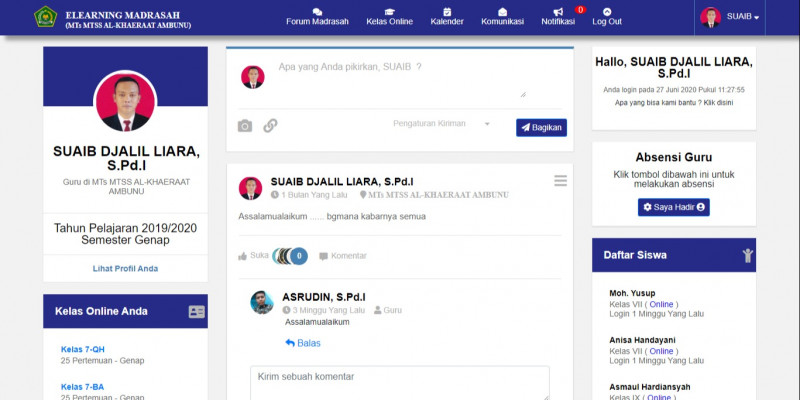Click the Bagikan button

(541, 128)
